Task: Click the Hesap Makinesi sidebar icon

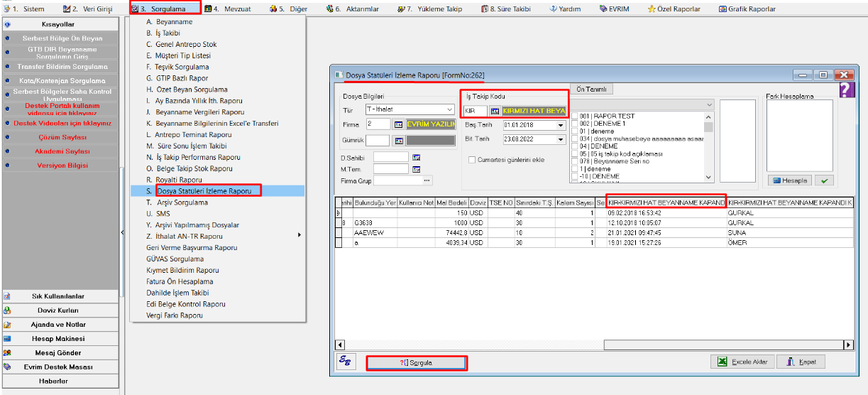Action: point(7,338)
